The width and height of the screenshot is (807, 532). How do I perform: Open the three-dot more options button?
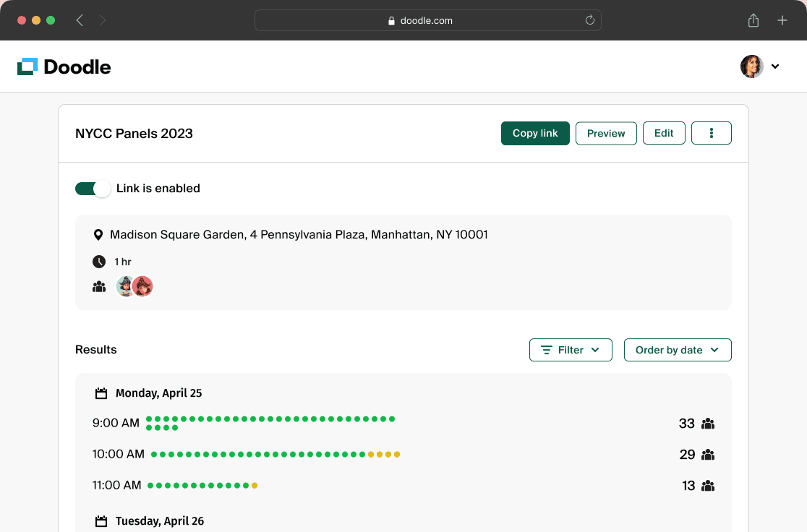[x=712, y=133]
